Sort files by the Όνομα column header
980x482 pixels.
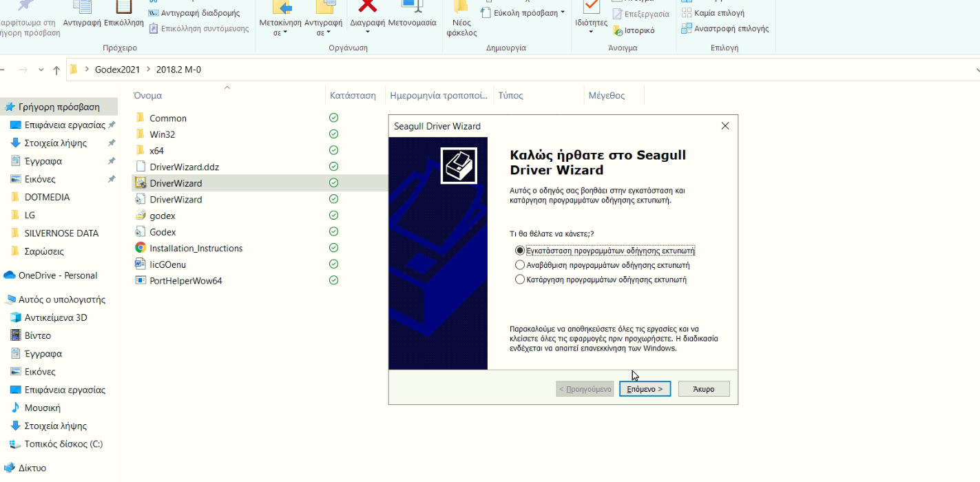point(148,96)
